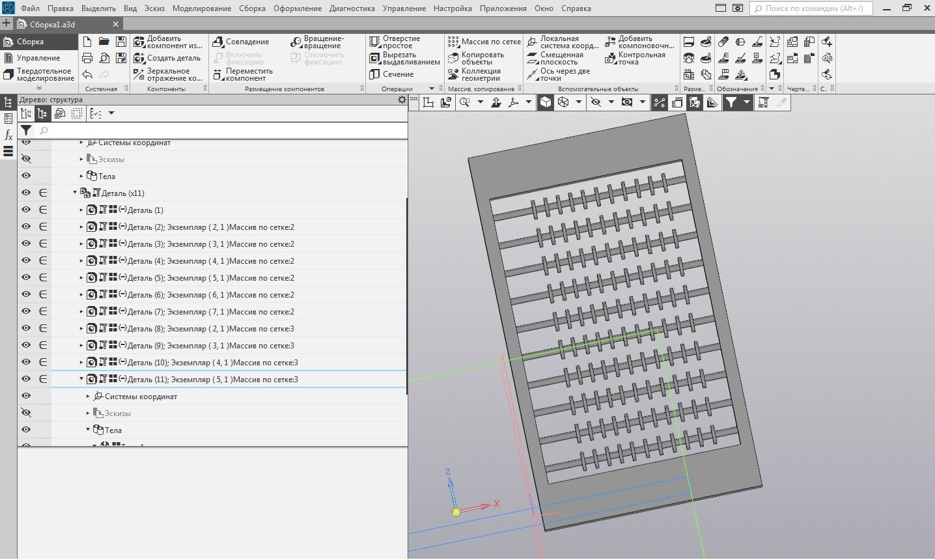The image size is (935, 560).
Task: Collapse the Тела node under Деталь (11)
Action: [x=88, y=430]
